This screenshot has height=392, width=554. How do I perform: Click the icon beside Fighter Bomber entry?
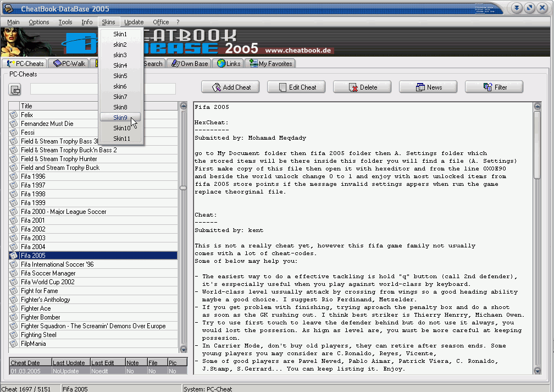[14, 317]
